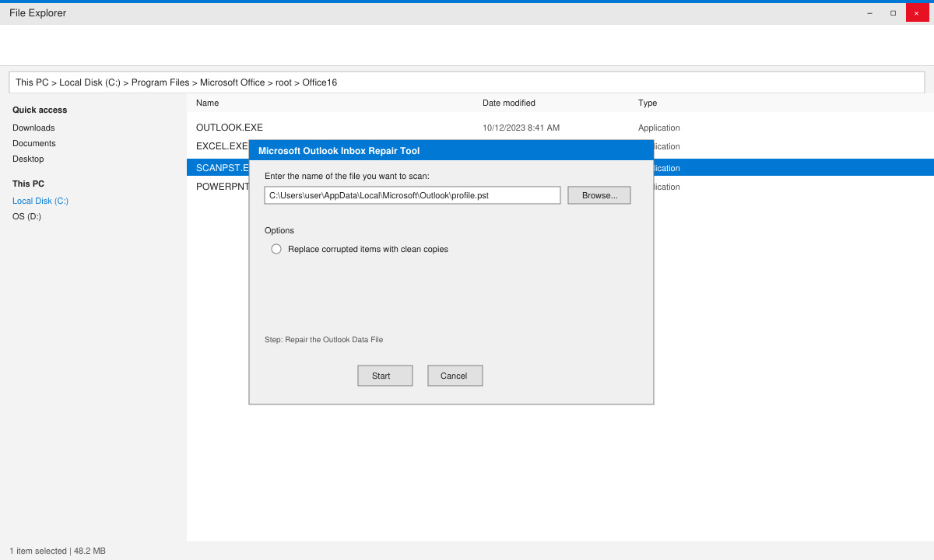Select OS (D:) drive in sidebar

pyautogui.click(x=26, y=216)
